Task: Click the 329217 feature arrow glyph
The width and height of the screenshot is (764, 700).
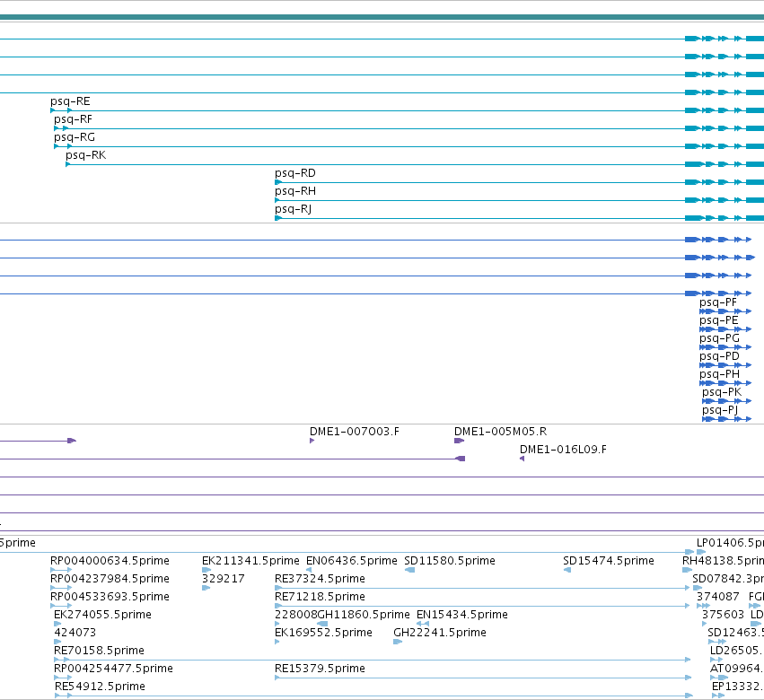Action: point(206,588)
